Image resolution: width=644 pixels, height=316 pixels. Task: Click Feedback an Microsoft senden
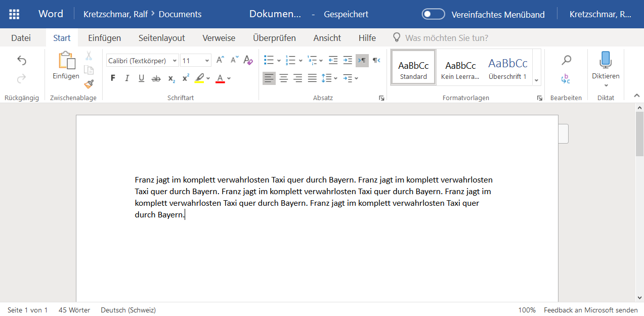pyautogui.click(x=590, y=310)
